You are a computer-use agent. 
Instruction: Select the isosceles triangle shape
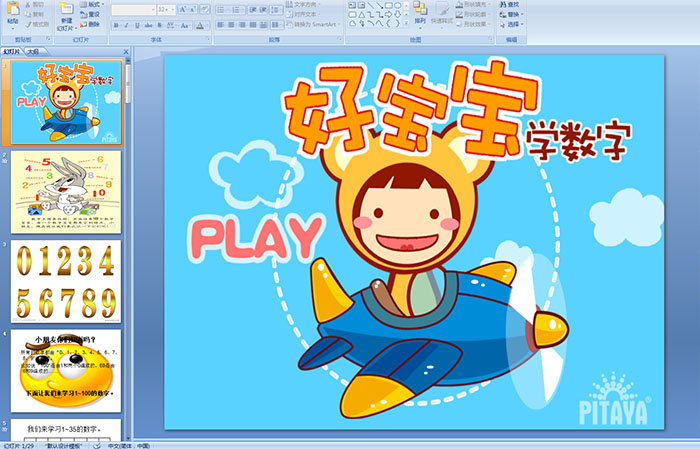pyautogui.click(x=362, y=14)
